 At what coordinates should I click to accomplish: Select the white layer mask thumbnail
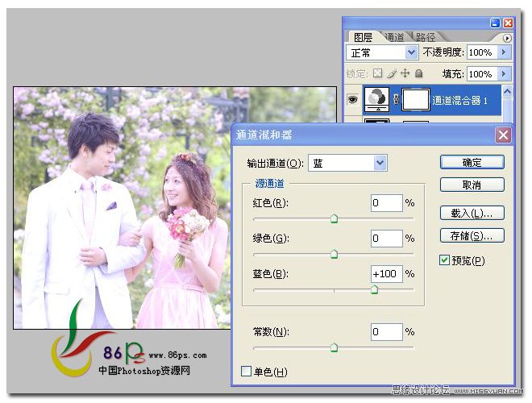coord(416,100)
